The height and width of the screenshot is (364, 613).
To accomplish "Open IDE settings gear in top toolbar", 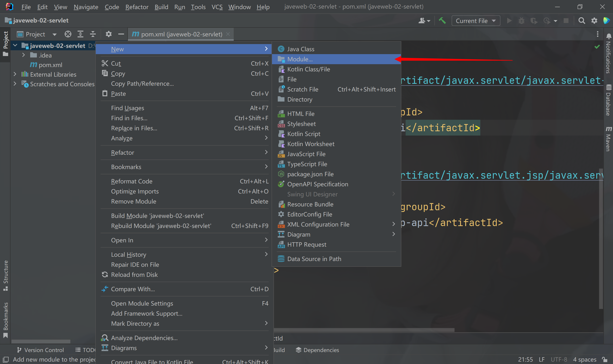I will coord(594,21).
